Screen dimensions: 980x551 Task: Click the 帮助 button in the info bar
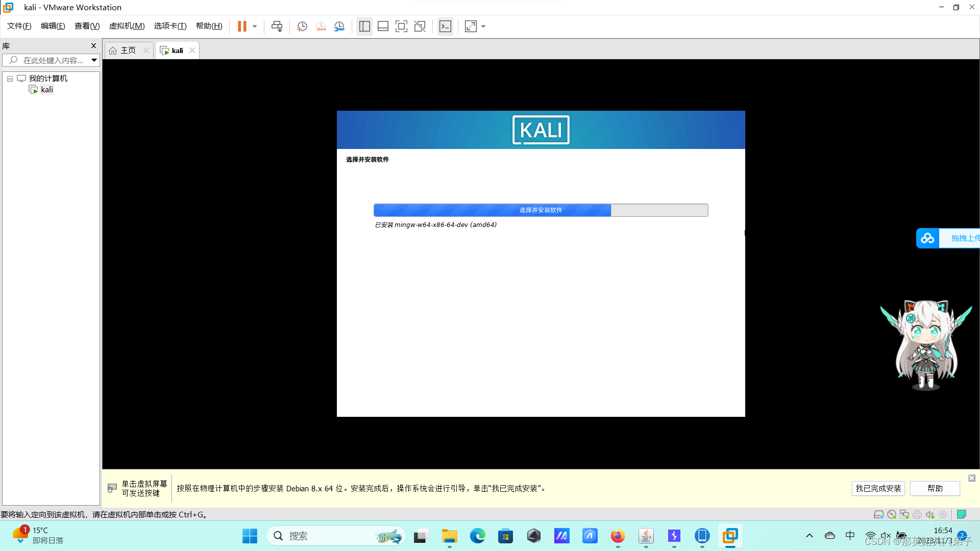(935, 488)
